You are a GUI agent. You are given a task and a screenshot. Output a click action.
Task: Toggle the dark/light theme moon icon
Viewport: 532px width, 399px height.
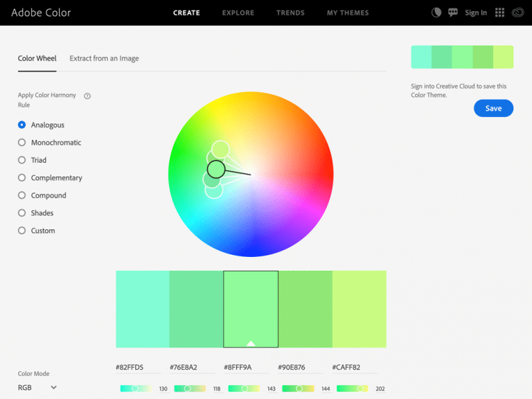click(436, 12)
